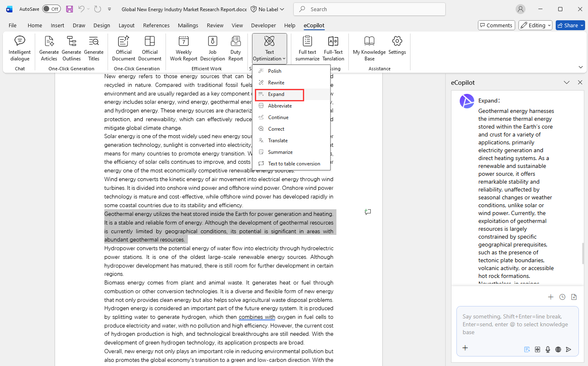Click the globe web search icon

[x=558, y=349]
